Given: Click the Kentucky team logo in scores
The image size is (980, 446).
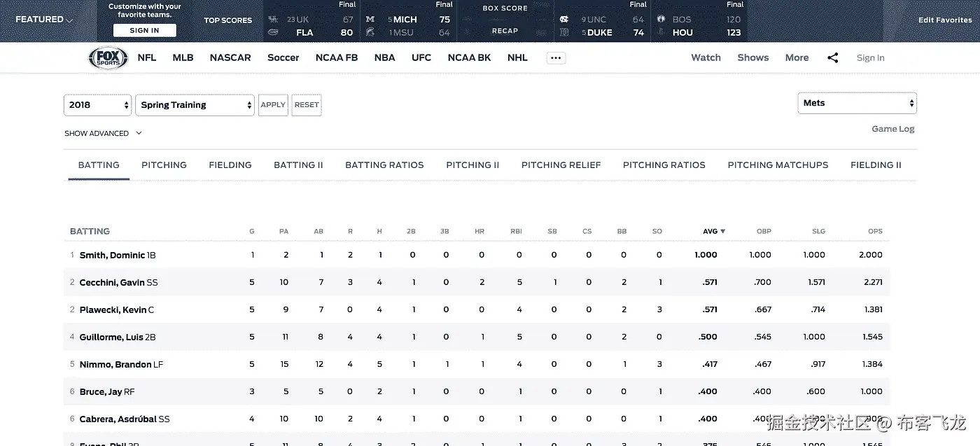Looking at the screenshot, I should pyautogui.click(x=273, y=20).
